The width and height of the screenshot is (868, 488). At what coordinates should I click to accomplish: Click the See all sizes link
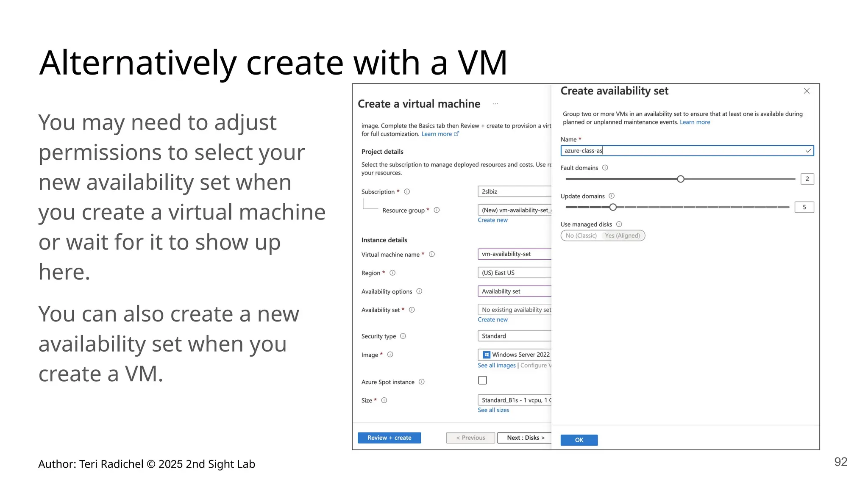(493, 410)
